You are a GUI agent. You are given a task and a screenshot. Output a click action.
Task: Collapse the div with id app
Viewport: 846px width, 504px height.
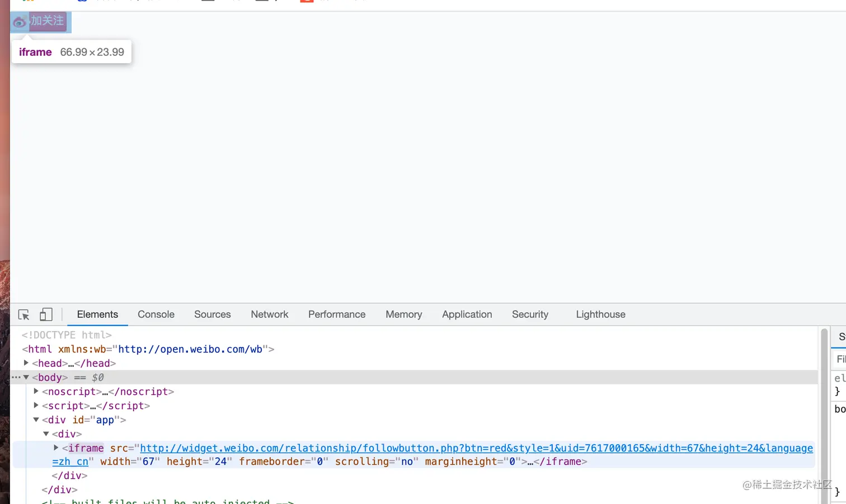click(x=35, y=420)
